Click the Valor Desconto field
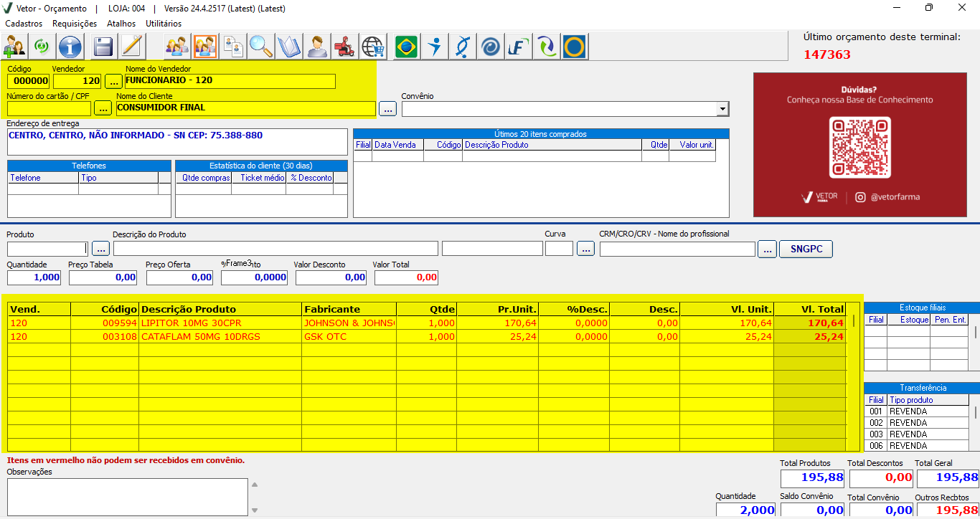 tap(331, 277)
